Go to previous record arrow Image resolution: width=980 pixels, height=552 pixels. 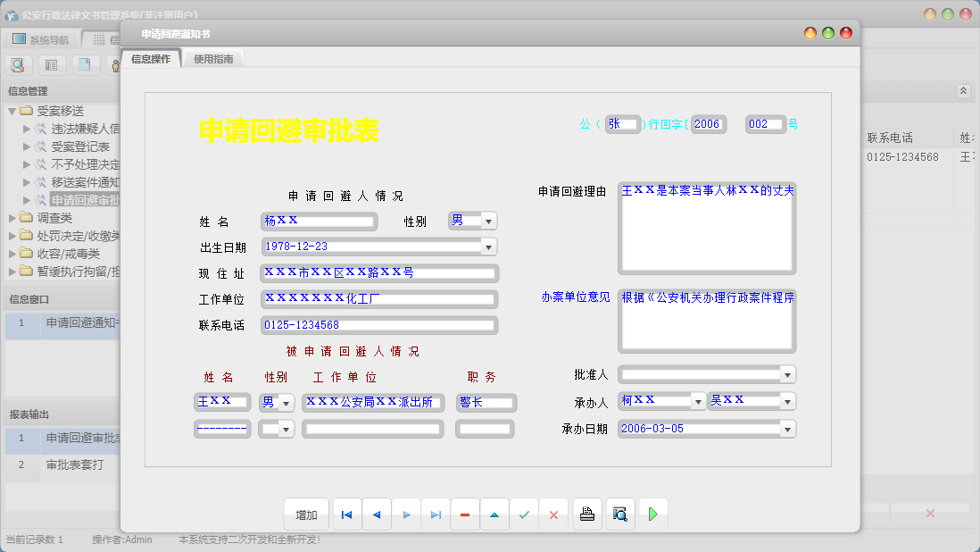click(376, 514)
